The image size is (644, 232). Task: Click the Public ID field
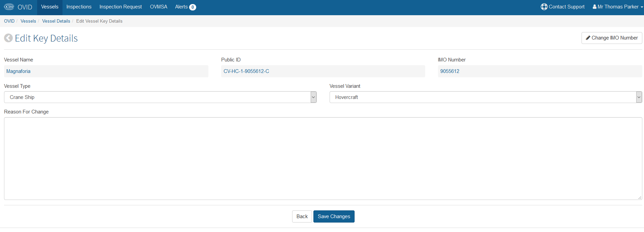pyautogui.click(x=323, y=71)
